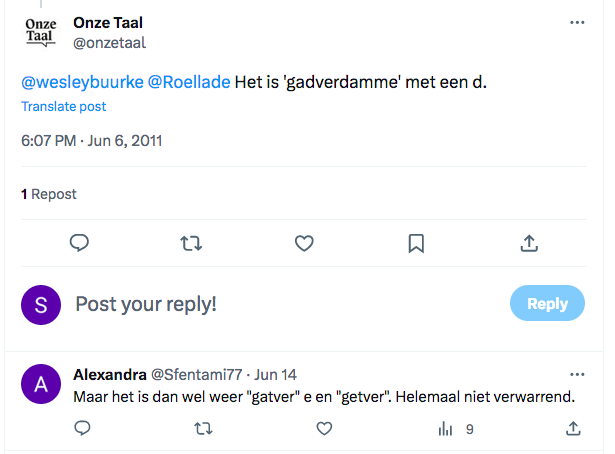Open @wesleybuurke mention

coord(82,82)
